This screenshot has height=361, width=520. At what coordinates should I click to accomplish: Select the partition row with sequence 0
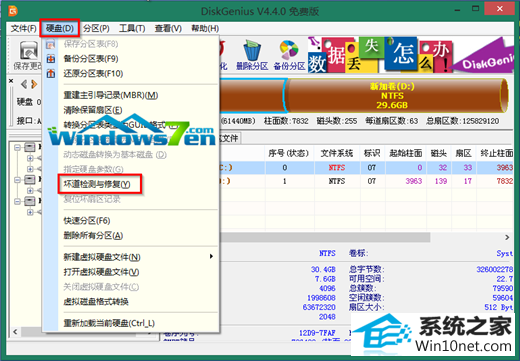pos(367,168)
